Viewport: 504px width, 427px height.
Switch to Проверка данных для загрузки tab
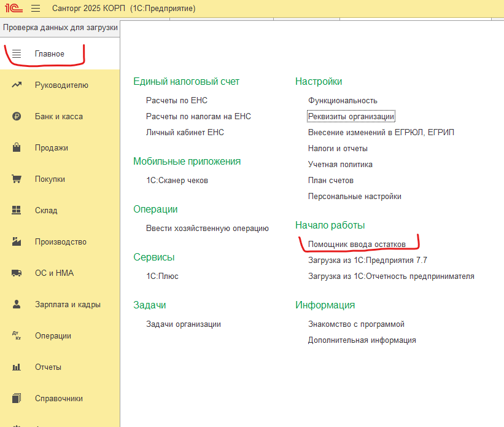coord(60,28)
